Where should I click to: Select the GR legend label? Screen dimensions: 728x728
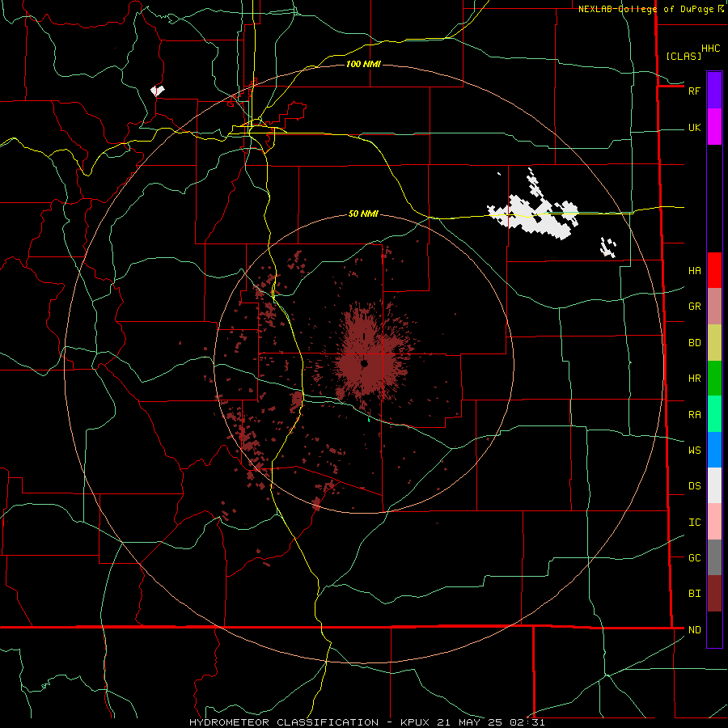pos(695,307)
